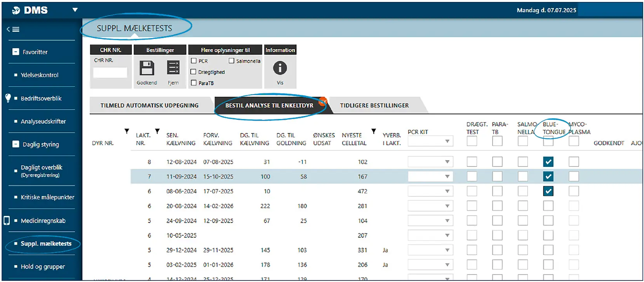This screenshot has height=282, width=644.
Task: Open the Information Vis icon
Action: tap(280, 68)
